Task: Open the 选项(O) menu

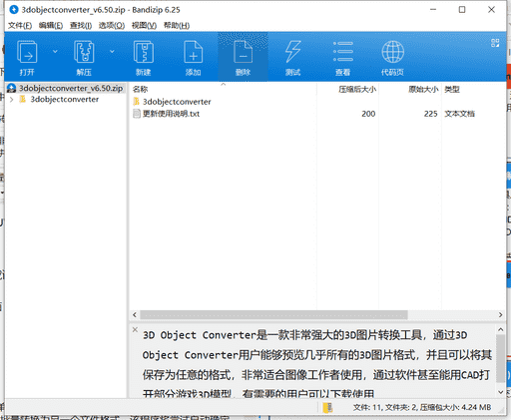Action: point(112,25)
